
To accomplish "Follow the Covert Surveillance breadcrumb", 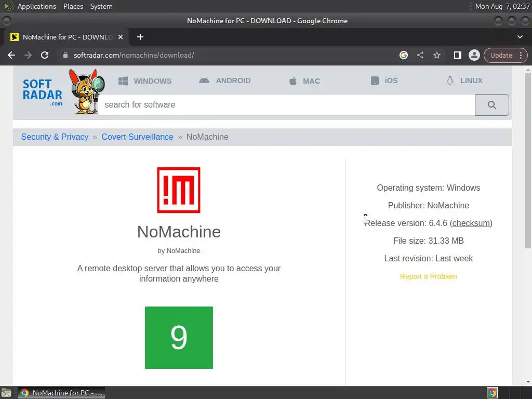I will [137, 137].
